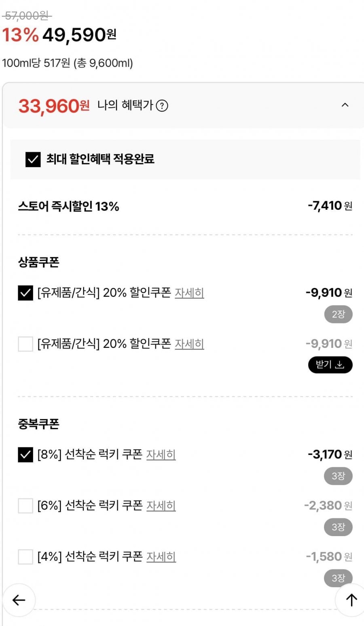Check the second 20% 할인쿠폰 checkbox
This screenshot has height=626, width=364.
pyautogui.click(x=25, y=344)
